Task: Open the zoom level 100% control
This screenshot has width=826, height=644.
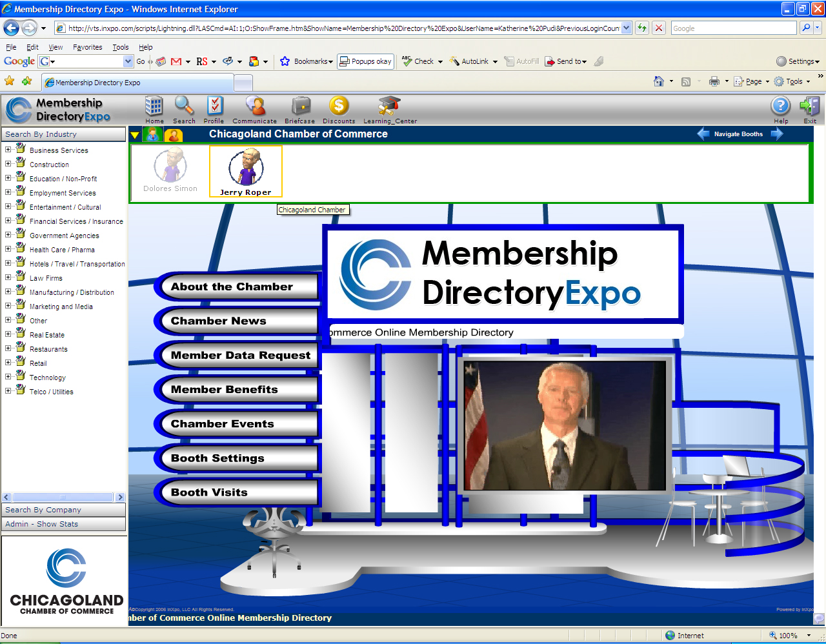Action: click(791, 636)
